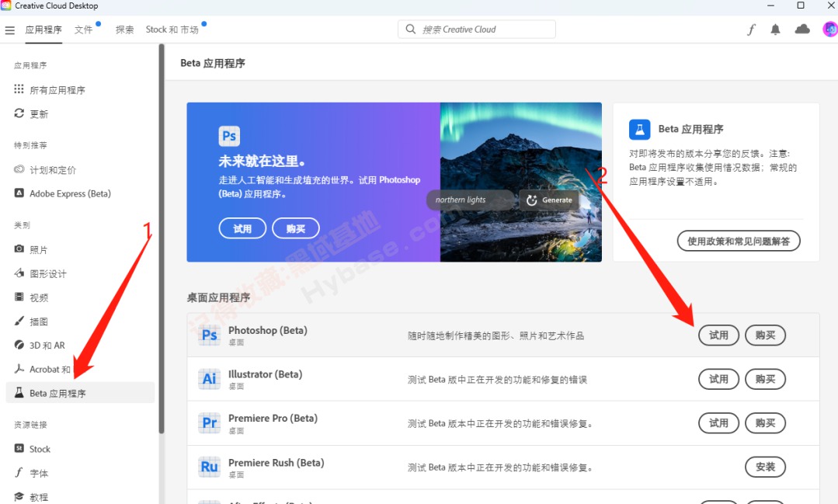Click 购买 for Illustrator (Beta)
The height and width of the screenshot is (504, 838).
pyautogui.click(x=765, y=379)
